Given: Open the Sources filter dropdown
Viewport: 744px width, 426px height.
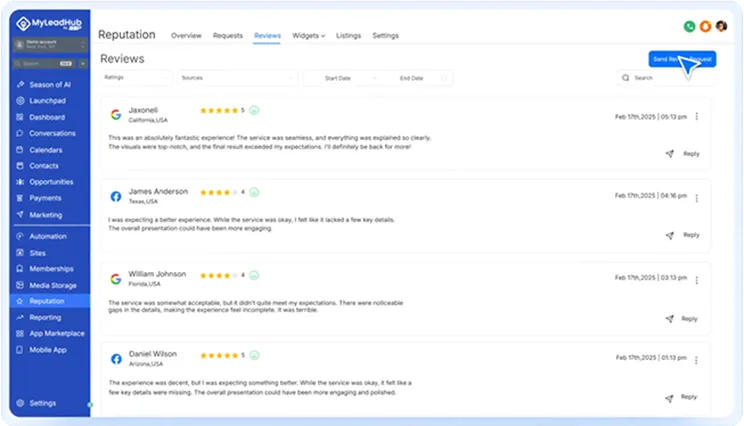Looking at the screenshot, I should point(237,78).
